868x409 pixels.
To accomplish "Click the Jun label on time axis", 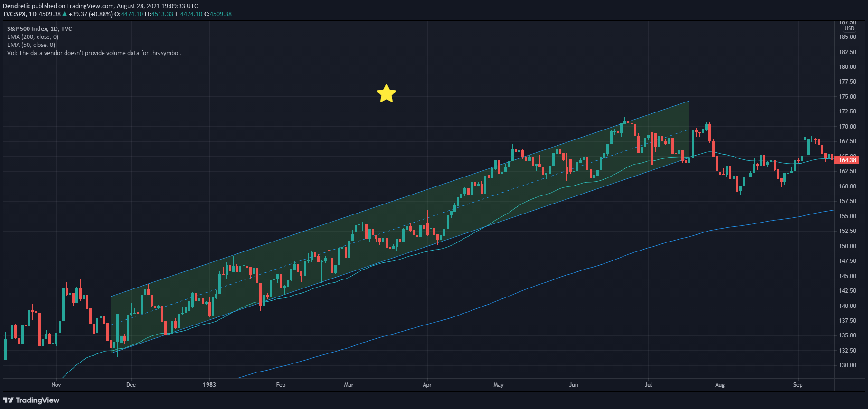I will tap(574, 385).
